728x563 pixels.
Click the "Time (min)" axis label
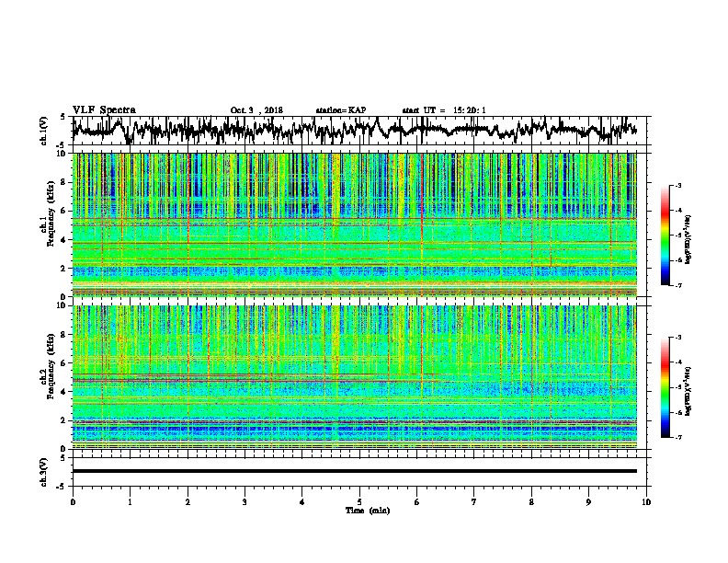368,511
